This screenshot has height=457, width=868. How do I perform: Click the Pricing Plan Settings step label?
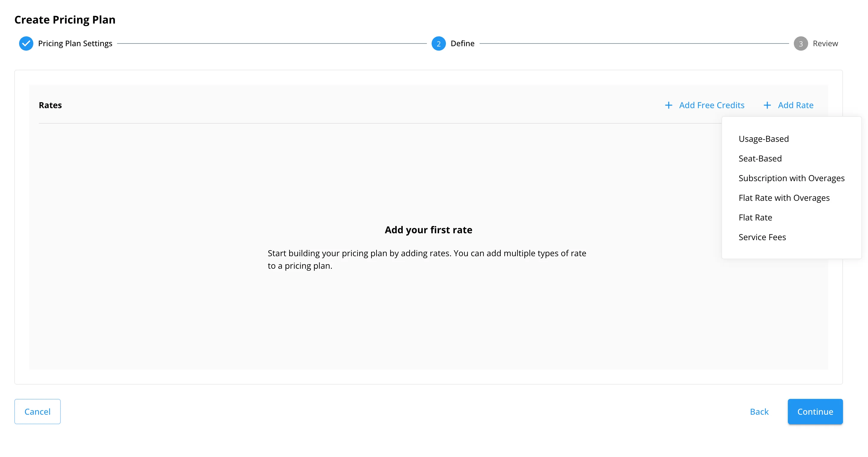pos(75,43)
